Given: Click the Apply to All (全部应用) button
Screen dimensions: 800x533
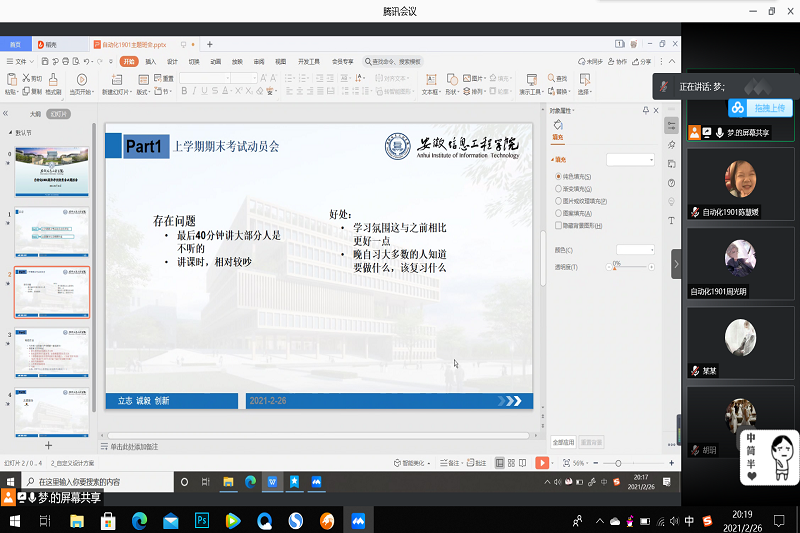Looking at the screenshot, I should [563, 442].
